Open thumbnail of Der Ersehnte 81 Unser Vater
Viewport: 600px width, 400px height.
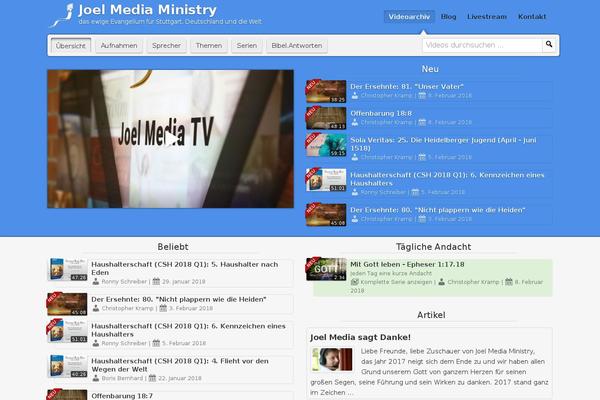pyautogui.click(x=326, y=91)
